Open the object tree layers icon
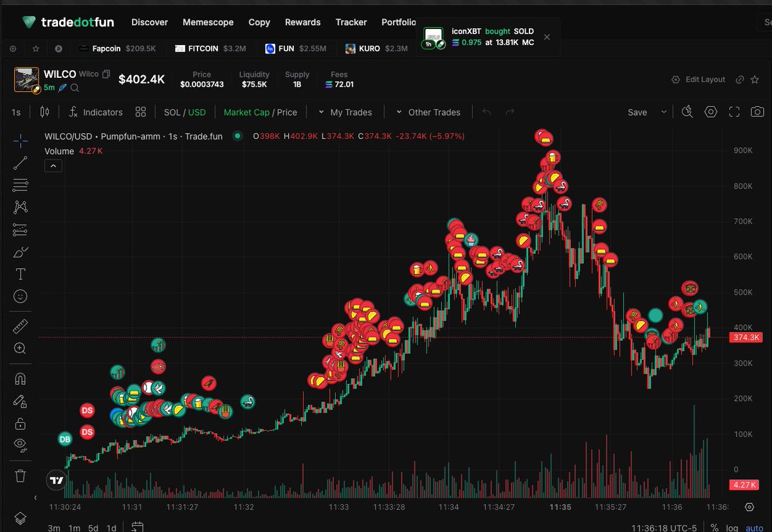This screenshot has width=772, height=532. pos(20,518)
